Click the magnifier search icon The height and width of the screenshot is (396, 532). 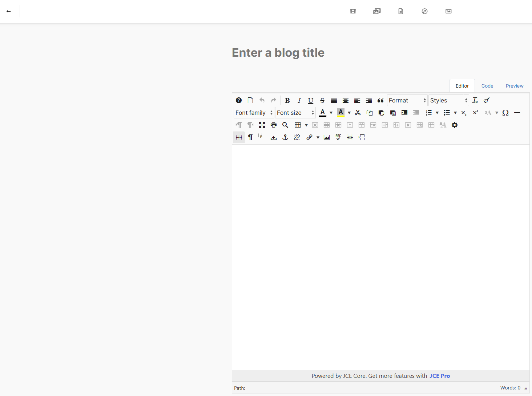pos(285,125)
